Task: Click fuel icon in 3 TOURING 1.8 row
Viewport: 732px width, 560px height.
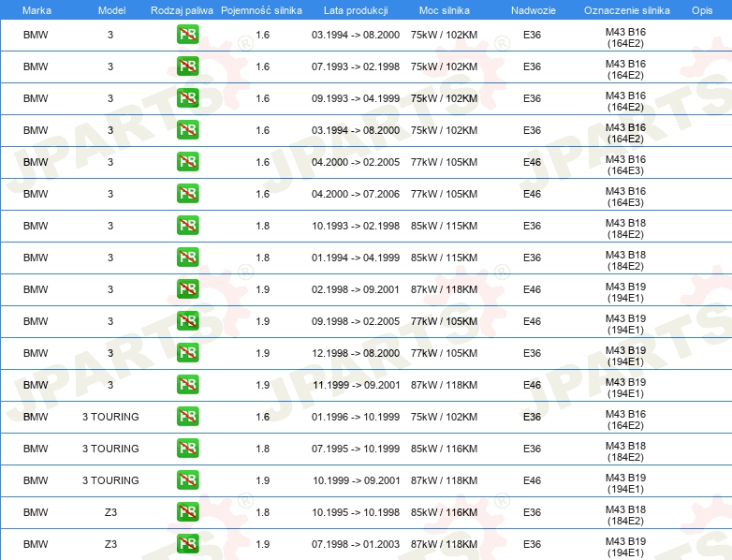Action: point(187,448)
